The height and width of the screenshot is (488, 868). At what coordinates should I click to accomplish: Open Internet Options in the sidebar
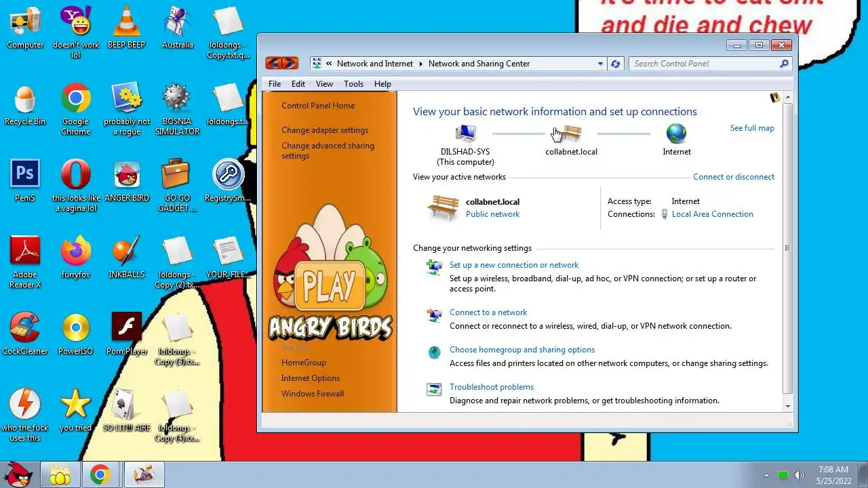coord(311,378)
